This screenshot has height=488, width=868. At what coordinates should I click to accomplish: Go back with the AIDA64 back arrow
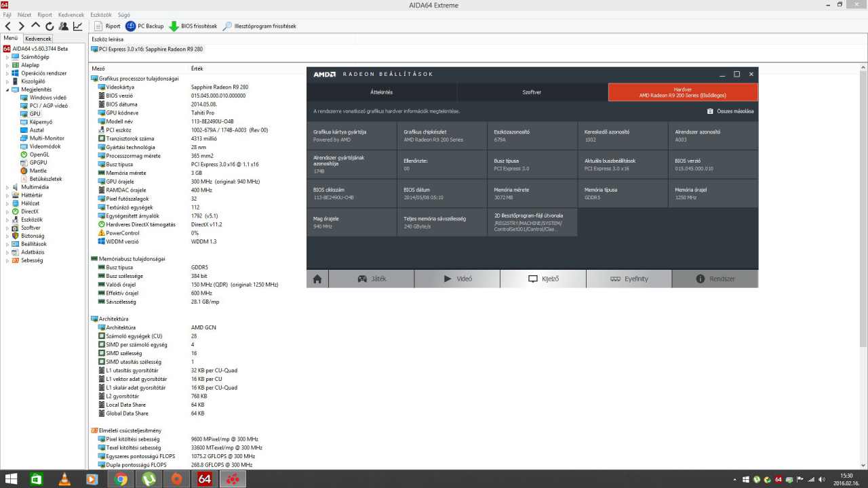tap(9, 26)
